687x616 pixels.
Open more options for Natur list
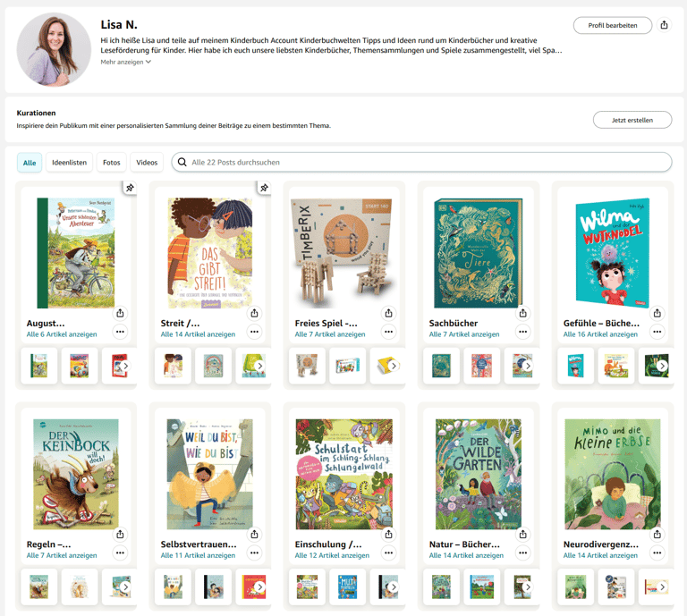[522, 553]
